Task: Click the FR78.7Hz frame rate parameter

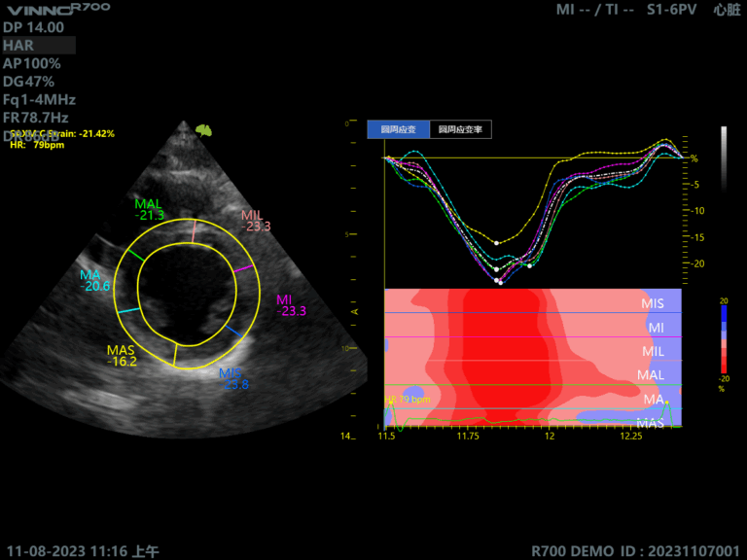Action: pos(39,118)
